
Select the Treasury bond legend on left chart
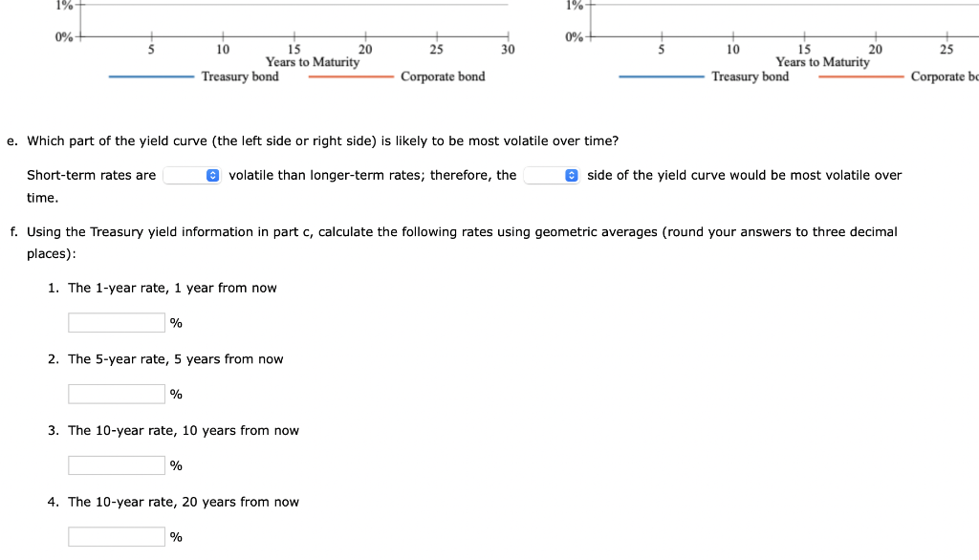pos(241,76)
